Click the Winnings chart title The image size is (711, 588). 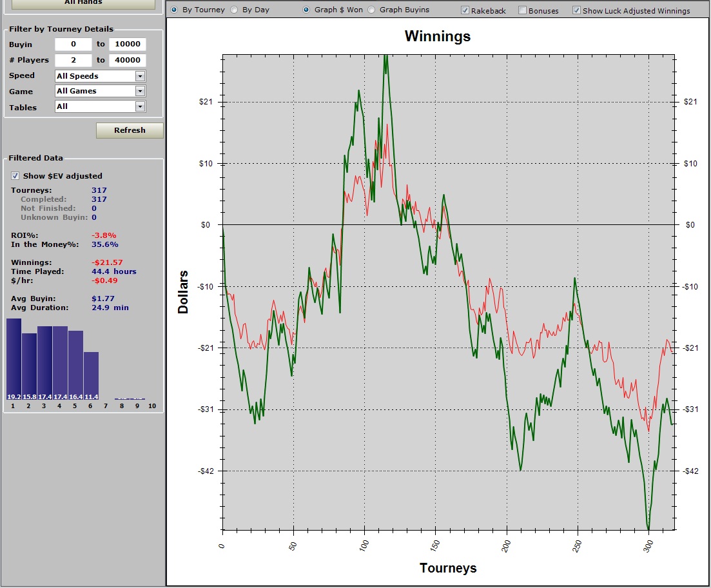[x=438, y=36]
